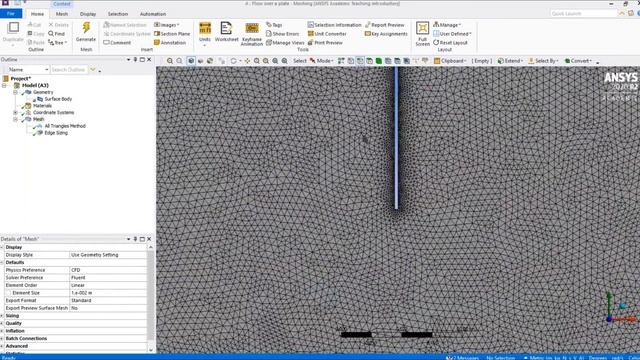Switch to the Selection ribbon tab
640x360 pixels.
click(118, 14)
